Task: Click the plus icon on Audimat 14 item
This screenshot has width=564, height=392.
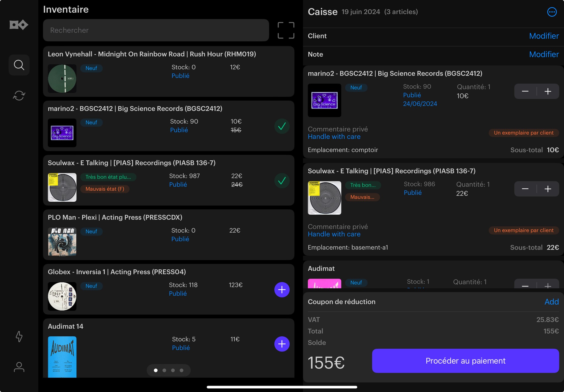Action: point(281,344)
